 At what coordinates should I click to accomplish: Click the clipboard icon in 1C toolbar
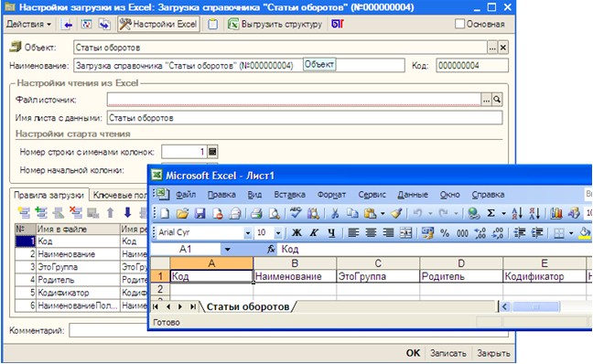(213, 24)
